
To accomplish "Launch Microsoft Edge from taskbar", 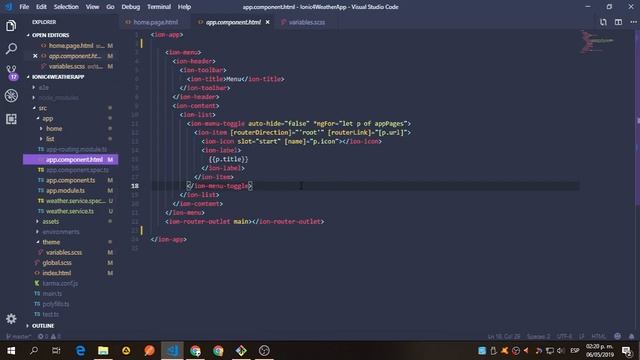I will click(80, 351).
